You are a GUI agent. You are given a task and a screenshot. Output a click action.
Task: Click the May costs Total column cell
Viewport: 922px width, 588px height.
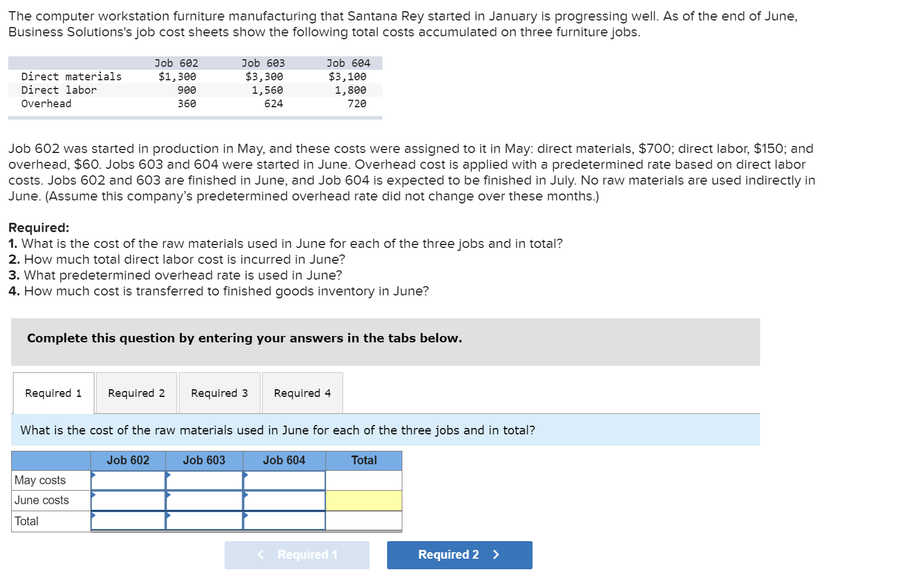point(364,480)
